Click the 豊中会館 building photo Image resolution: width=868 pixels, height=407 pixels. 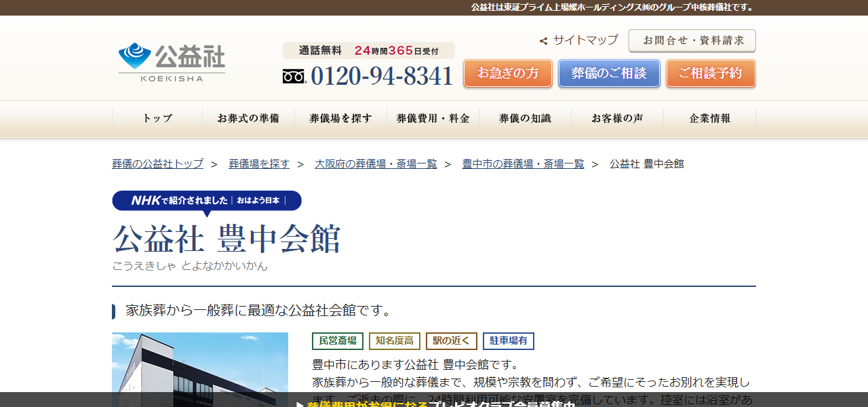coord(200,370)
